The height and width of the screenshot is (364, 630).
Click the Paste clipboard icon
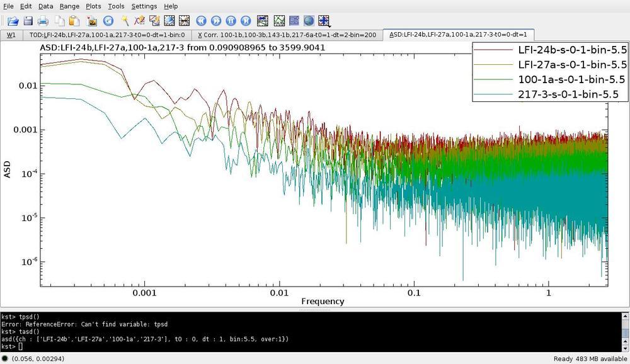coord(74,21)
